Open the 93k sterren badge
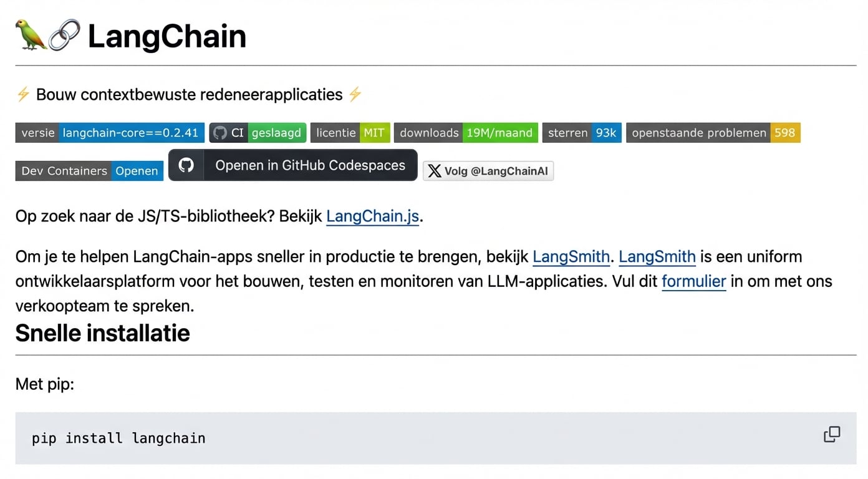868x479 pixels. 581,132
